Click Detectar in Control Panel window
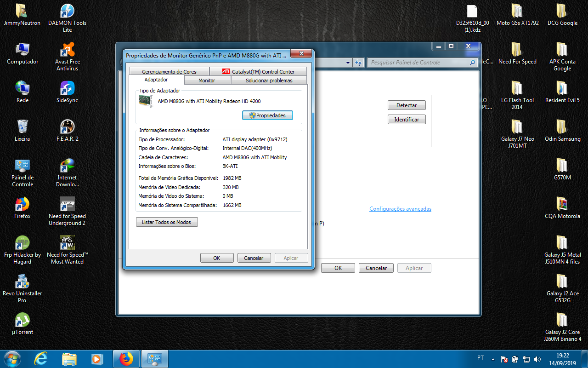 click(407, 105)
